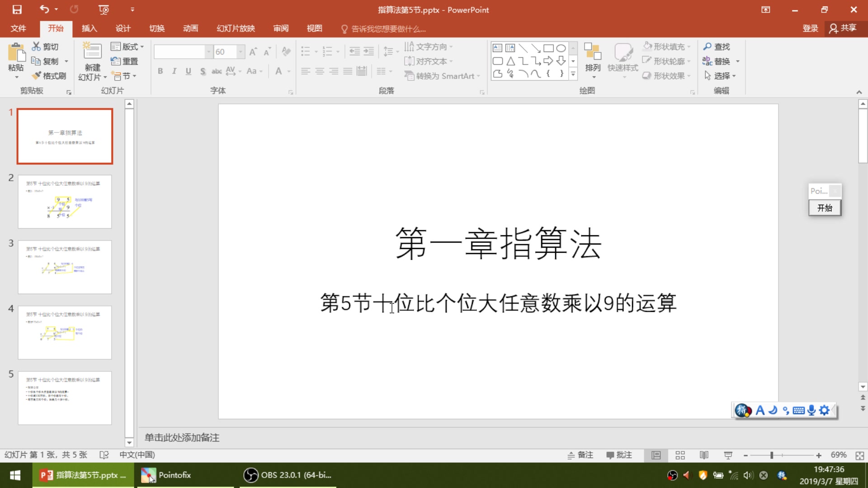Switch to the Insert ribbon tab

[89, 28]
